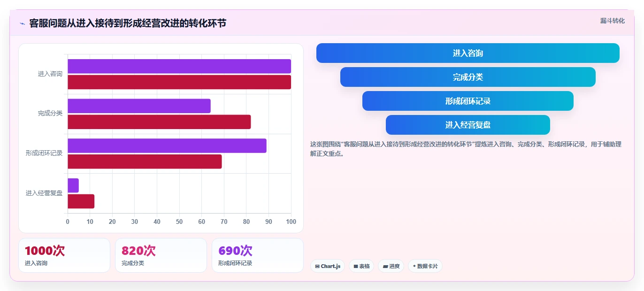The height and width of the screenshot is (291, 644).
Task: Click the description paragraph below the funnel
Action: (466, 149)
